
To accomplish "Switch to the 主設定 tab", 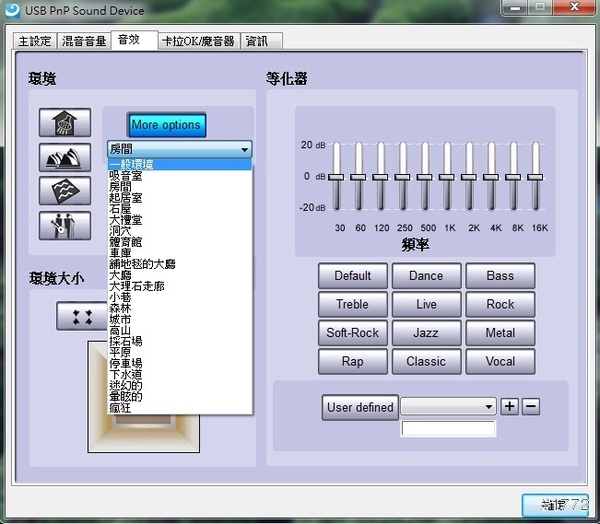I will (x=34, y=41).
